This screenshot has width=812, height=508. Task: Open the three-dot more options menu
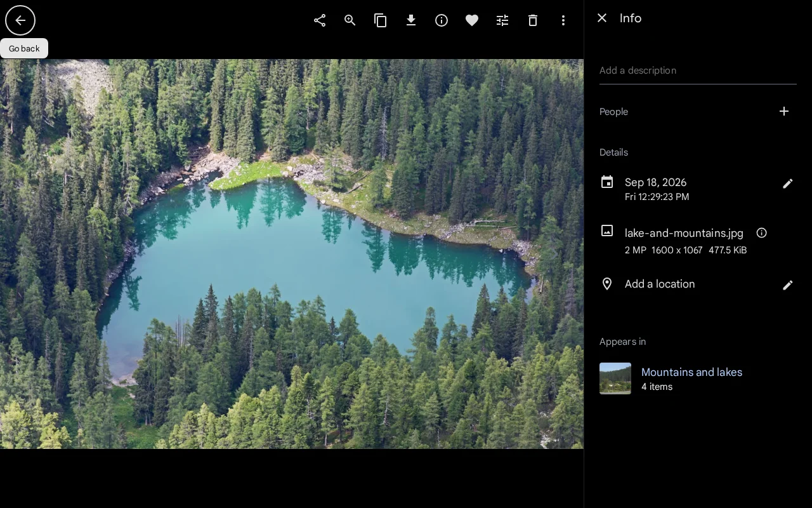pyautogui.click(x=563, y=20)
